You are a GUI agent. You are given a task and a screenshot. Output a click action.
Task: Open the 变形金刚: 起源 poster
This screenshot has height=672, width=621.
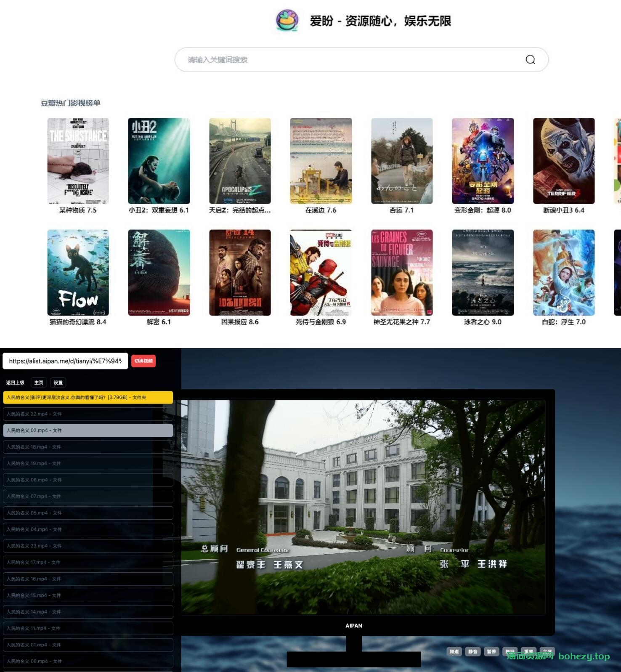483,161
